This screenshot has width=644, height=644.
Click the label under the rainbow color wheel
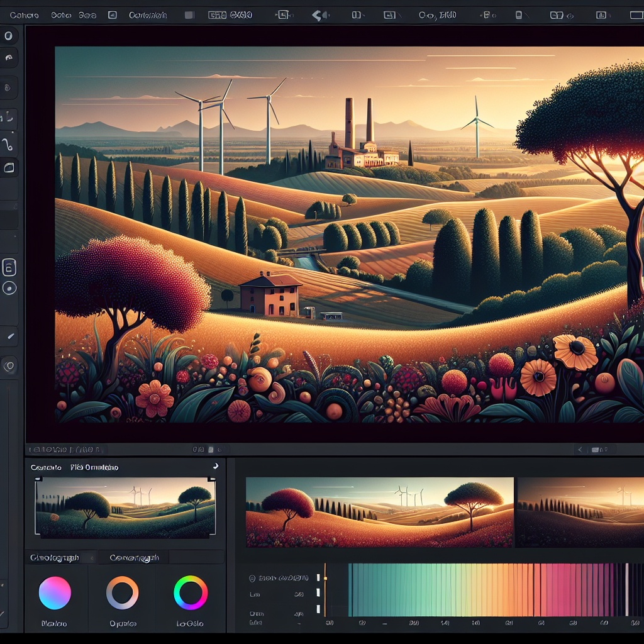[x=190, y=624]
